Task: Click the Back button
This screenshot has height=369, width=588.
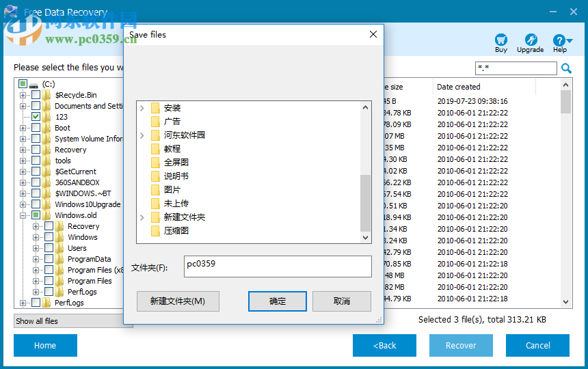Action: (384, 345)
